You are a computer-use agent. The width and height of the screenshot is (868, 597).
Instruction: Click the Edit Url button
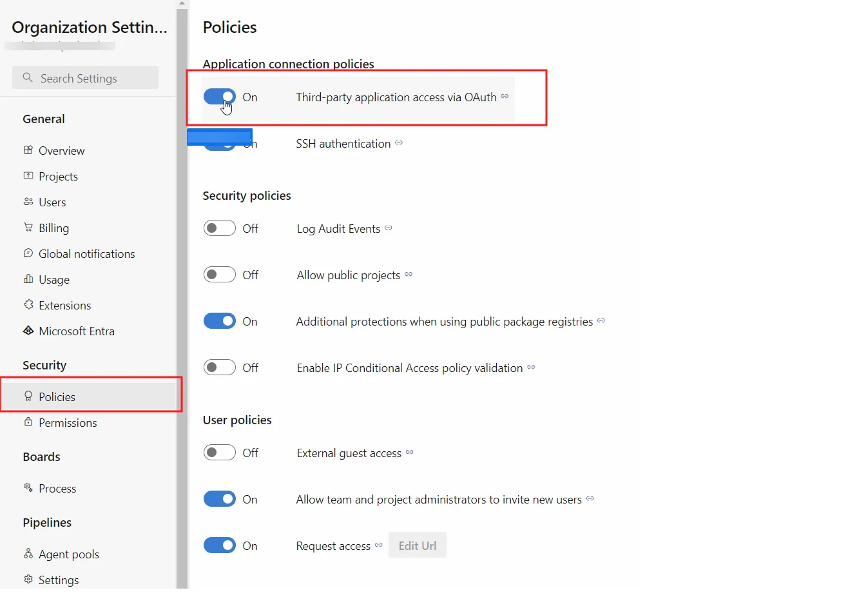(418, 545)
